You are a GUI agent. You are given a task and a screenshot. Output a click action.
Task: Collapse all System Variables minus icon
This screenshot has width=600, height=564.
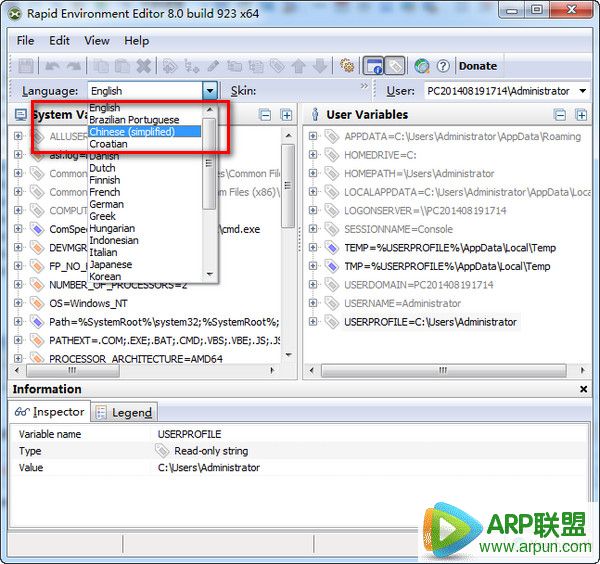(x=265, y=115)
